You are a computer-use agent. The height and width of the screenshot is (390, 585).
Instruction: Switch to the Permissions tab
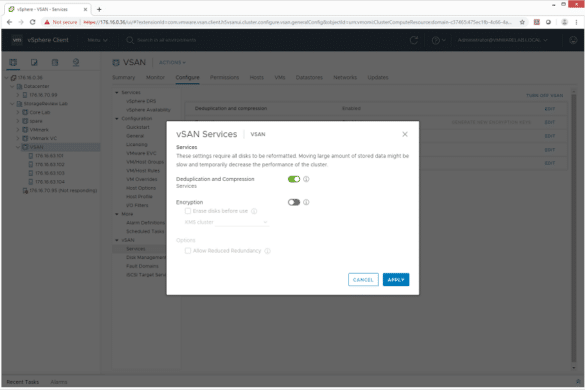pyautogui.click(x=224, y=77)
